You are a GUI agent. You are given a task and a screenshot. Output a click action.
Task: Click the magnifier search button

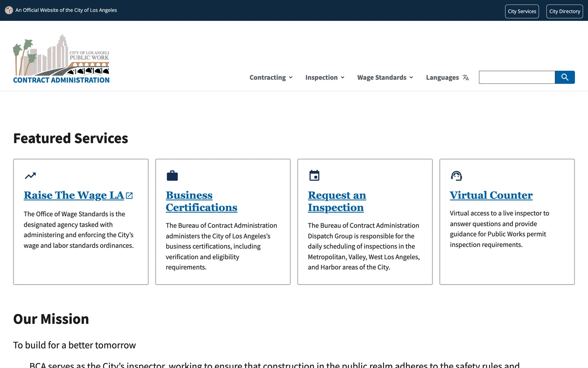[565, 77]
